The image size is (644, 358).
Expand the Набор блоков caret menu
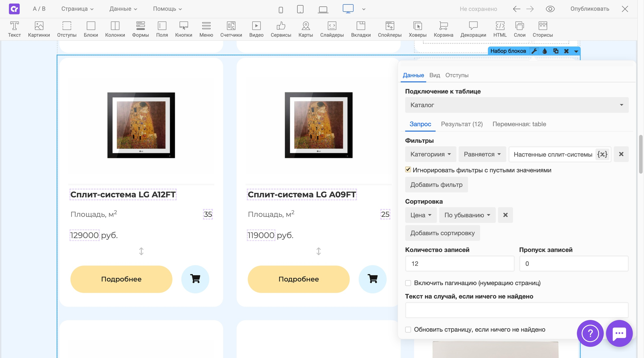pos(576,51)
